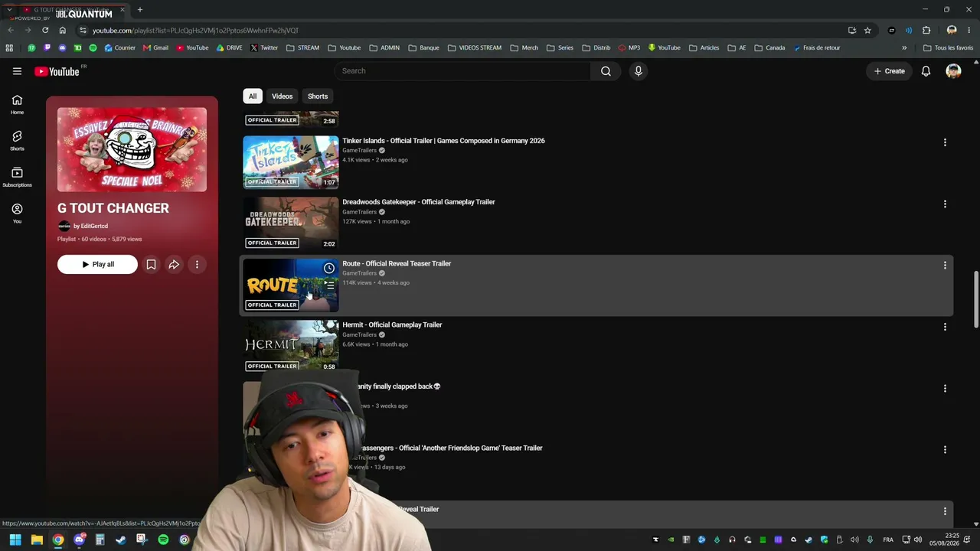Image resolution: width=980 pixels, height=551 pixels.
Task: Launch Steam from the taskbar
Action: [120, 540]
